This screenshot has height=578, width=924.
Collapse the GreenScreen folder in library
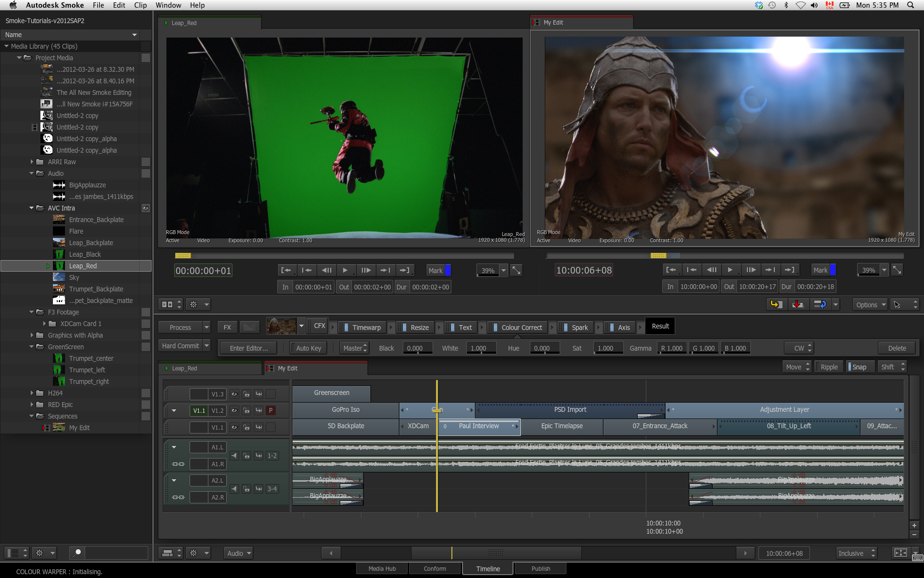32,347
